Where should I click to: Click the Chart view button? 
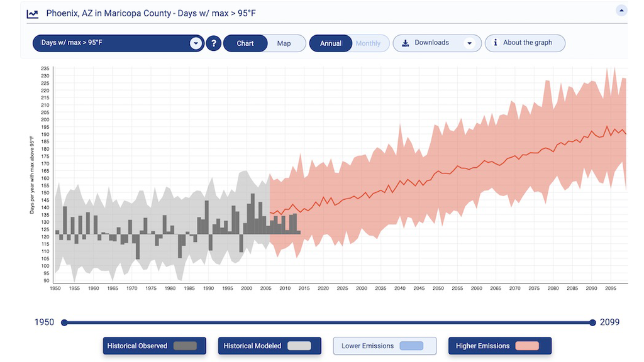pos(245,43)
